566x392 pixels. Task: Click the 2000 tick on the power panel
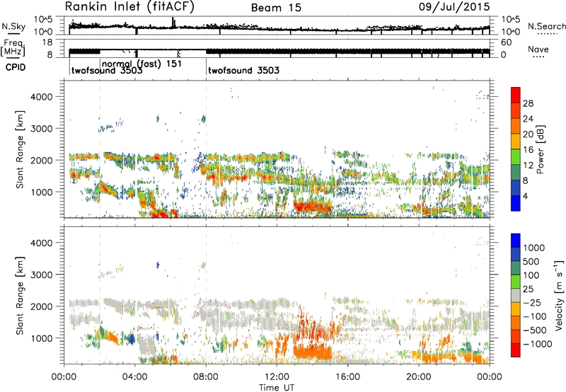pyautogui.click(x=42, y=160)
